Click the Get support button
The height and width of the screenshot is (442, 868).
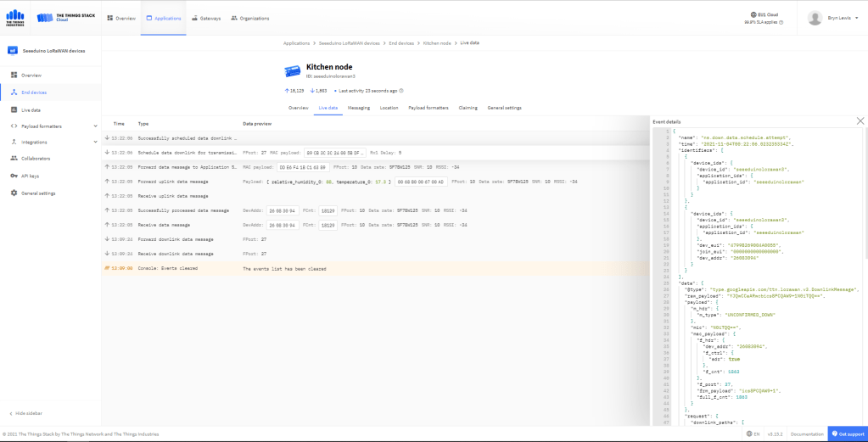(847, 434)
